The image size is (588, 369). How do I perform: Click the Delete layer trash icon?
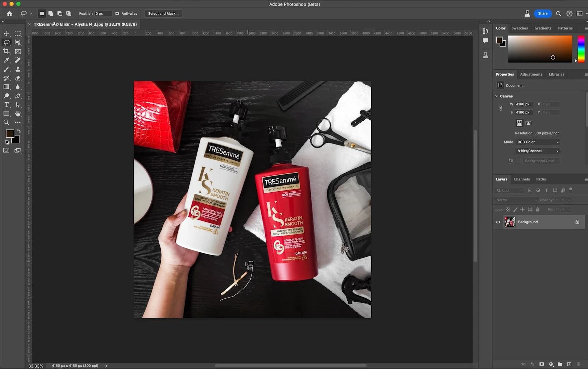coord(578,364)
